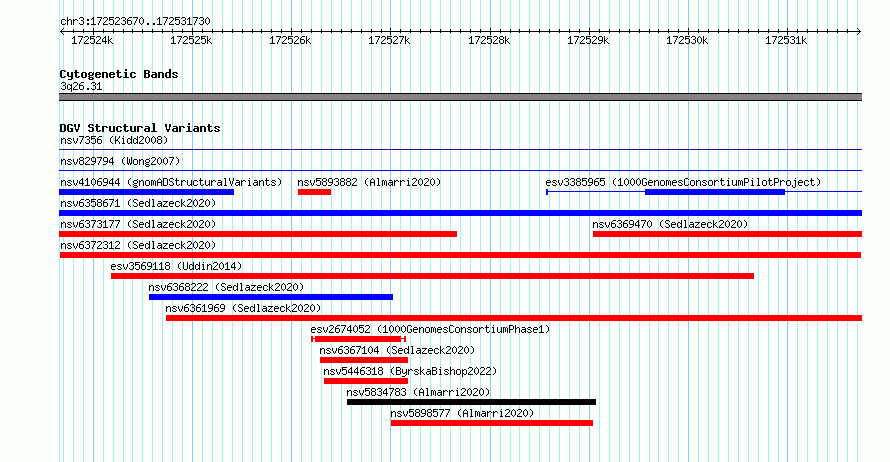This screenshot has width=890, height=462.
Task: Select the esv3569118 red variant bar
Action: 433,276
